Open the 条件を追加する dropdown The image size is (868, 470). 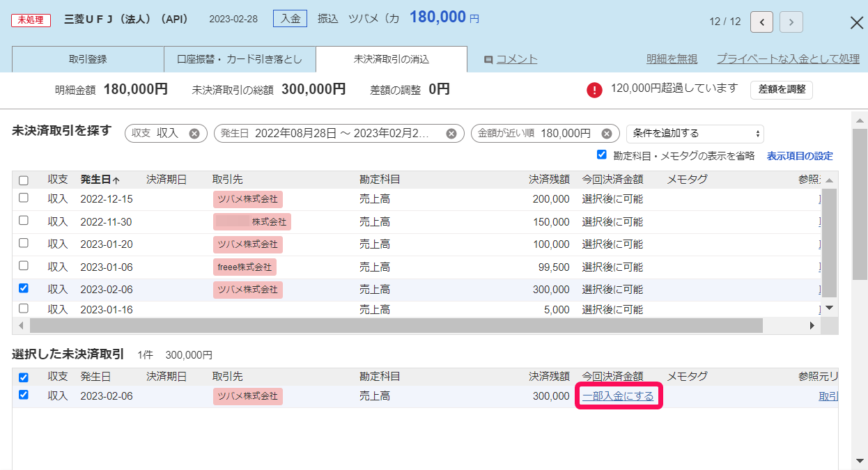coord(695,133)
